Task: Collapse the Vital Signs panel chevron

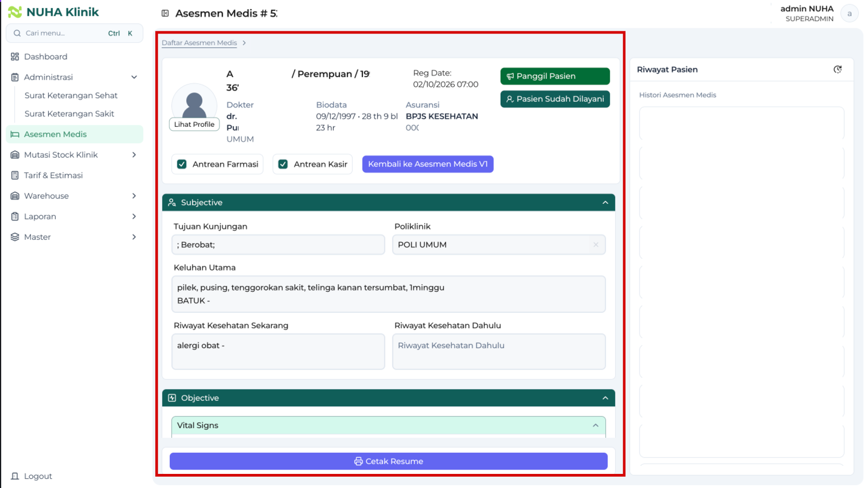Action: coord(596,426)
